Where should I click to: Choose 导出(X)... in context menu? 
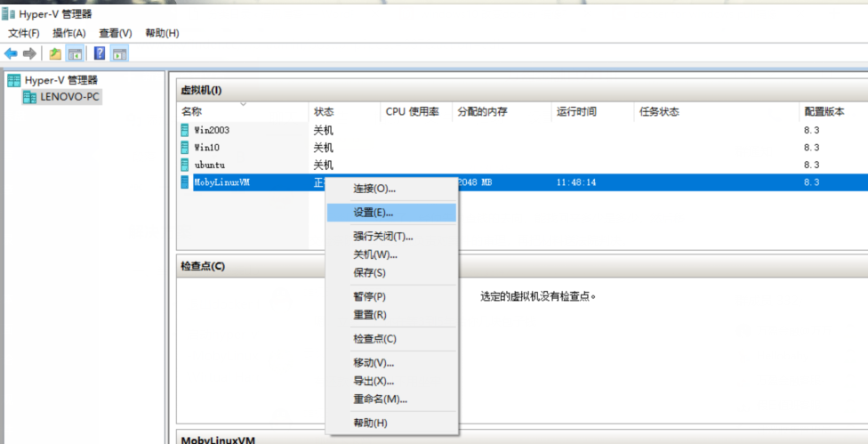(391, 381)
